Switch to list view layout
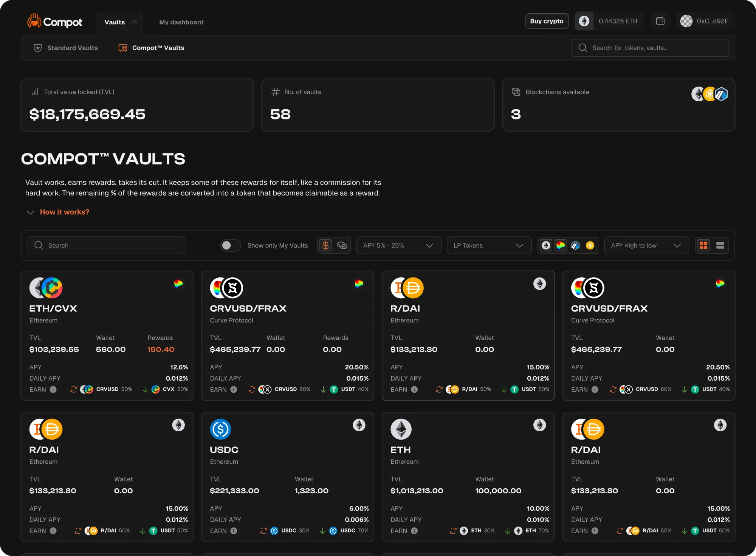The image size is (756, 556). point(720,245)
